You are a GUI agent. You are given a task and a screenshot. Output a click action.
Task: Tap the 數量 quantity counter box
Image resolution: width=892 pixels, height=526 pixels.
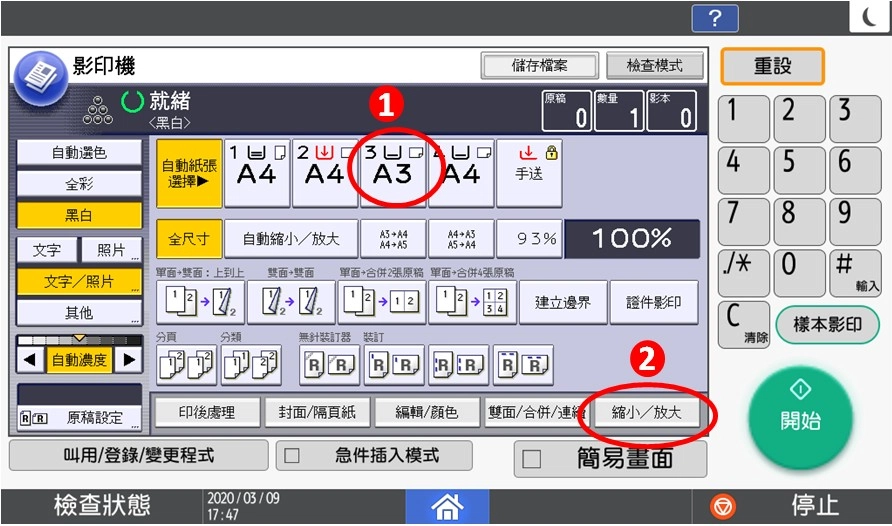[x=620, y=111]
